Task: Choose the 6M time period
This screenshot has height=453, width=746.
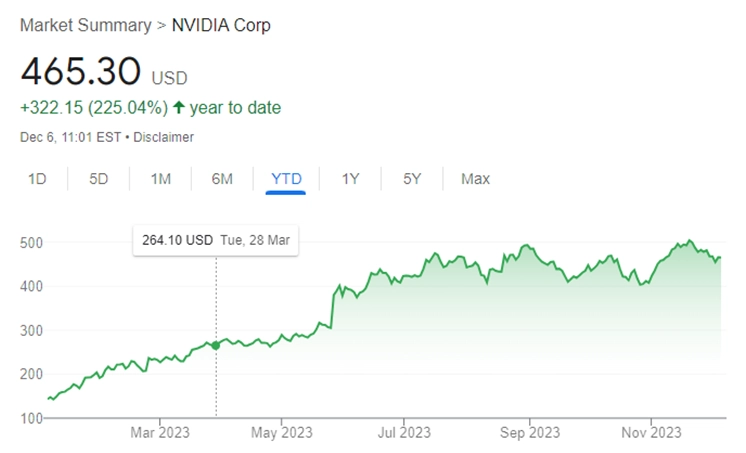Action: point(222,179)
